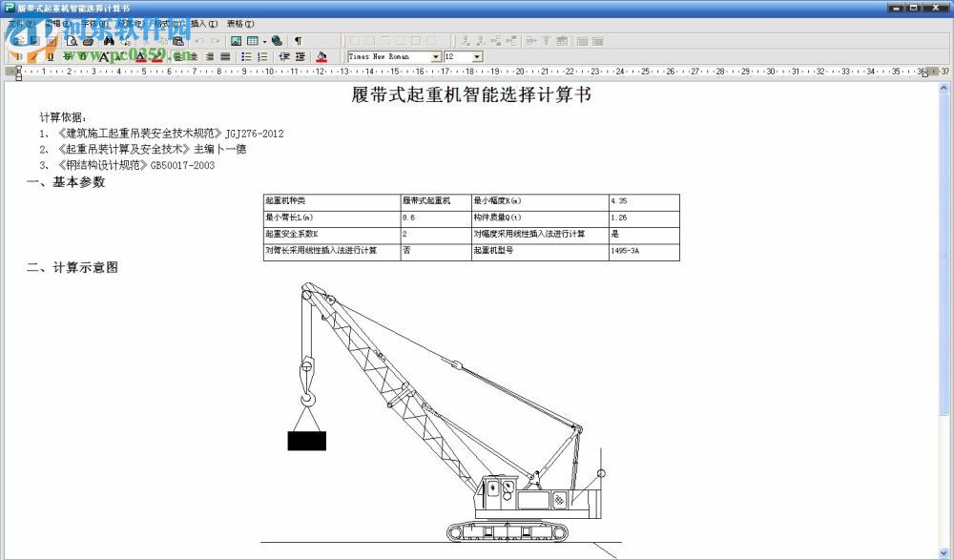Show paragraph marks with the ¶ icon
The image size is (954, 560).
[299, 40]
